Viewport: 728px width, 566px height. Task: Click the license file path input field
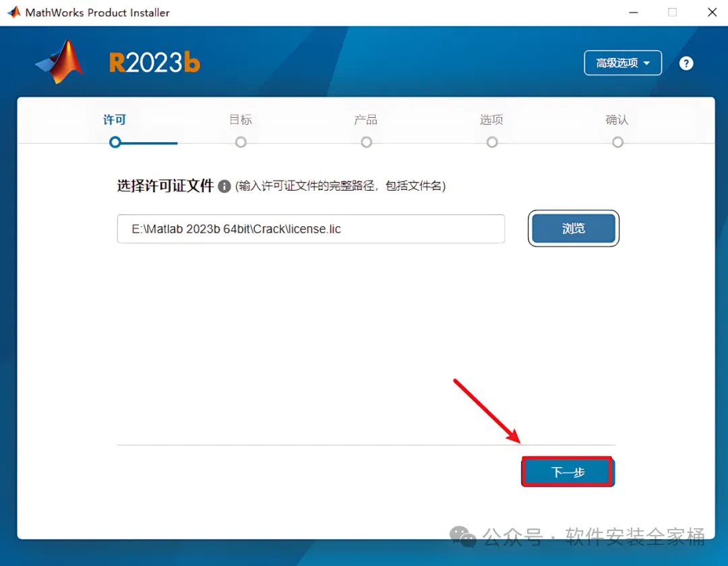point(311,228)
